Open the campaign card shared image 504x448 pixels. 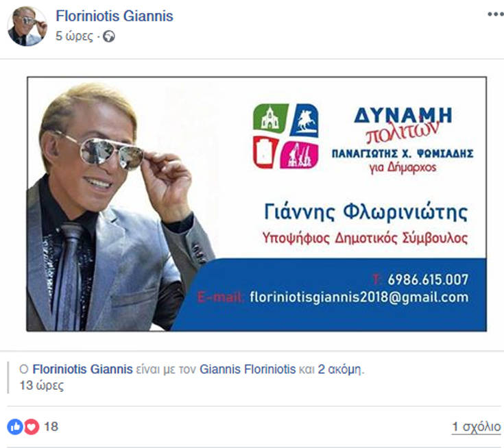pyautogui.click(x=256, y=204)
